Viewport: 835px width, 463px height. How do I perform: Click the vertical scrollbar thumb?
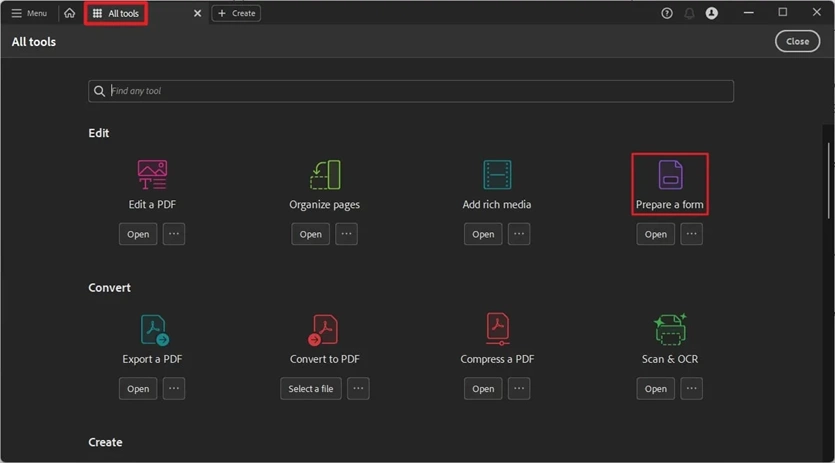pos(829,180)
